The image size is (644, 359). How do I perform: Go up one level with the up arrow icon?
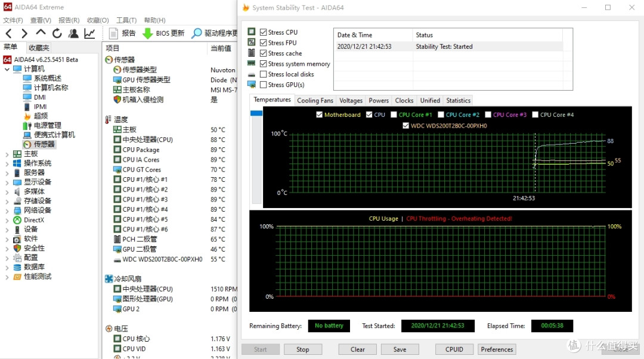pyautogui.click(x=41, y=33)
